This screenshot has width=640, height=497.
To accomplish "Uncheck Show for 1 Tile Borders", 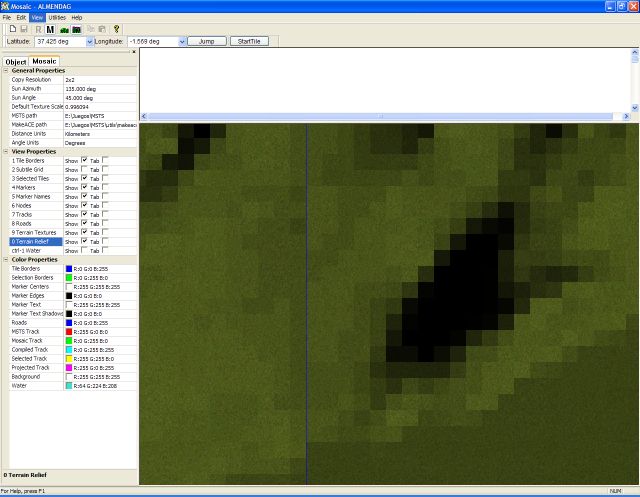I will [84, 160].
